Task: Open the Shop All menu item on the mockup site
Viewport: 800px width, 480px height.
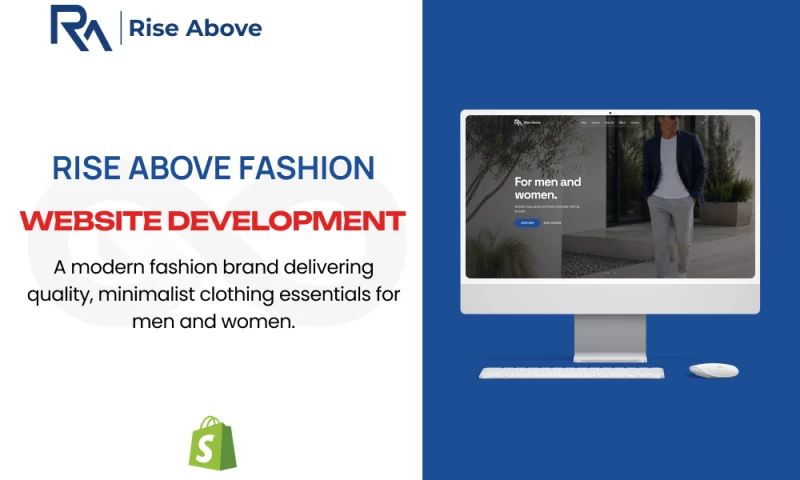Action: [x=609, y=122]
